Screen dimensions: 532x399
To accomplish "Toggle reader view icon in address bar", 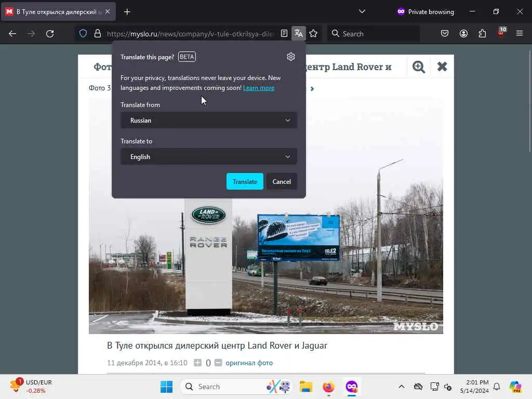I will point(284,34).
